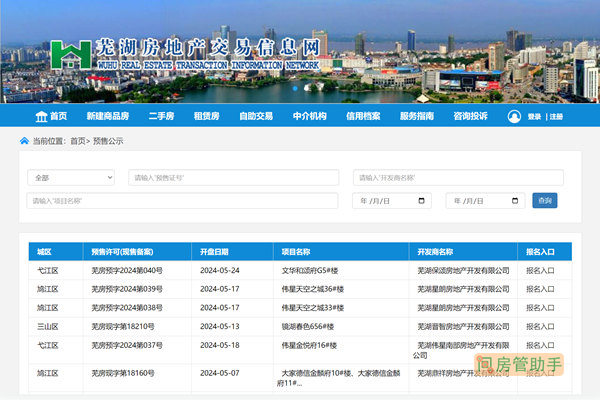Click the end date field
The width and height of the screenshot is (600, 400).
pos(485,201)
